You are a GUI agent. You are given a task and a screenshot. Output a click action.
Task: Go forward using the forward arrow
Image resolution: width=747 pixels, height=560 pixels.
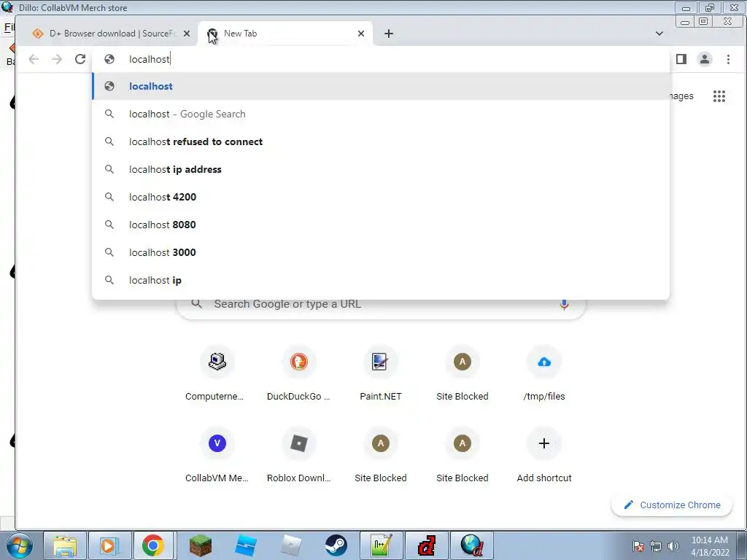point(57,59)
